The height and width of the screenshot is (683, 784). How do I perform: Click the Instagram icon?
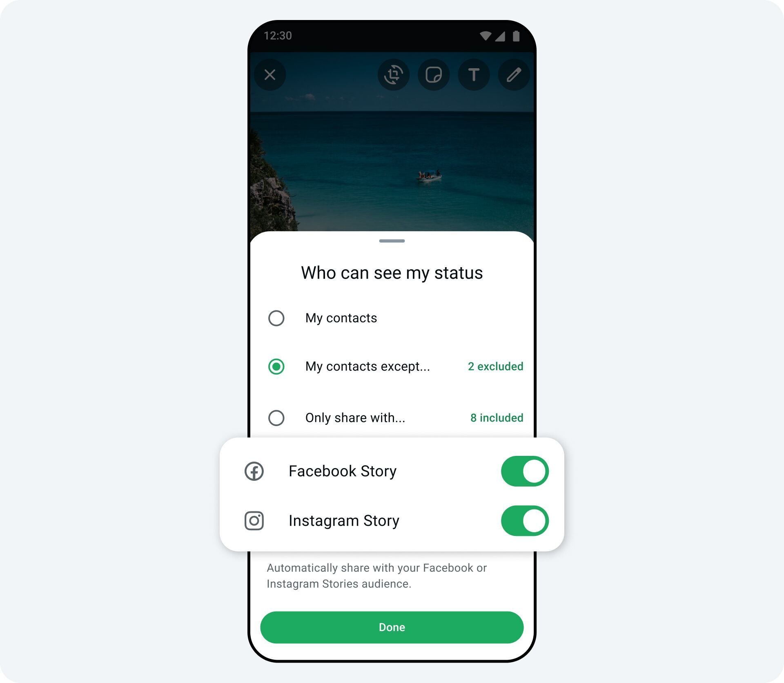pos(254,520)
